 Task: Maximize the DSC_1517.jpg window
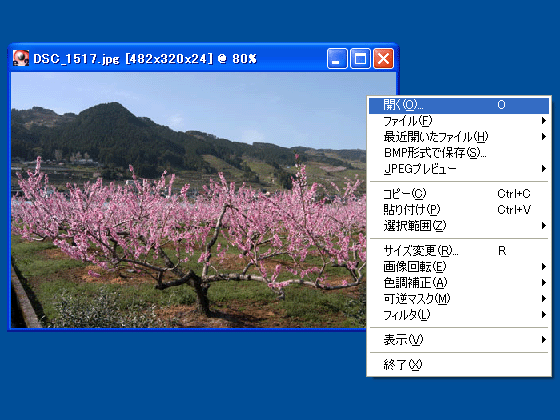[x=360, y=58]
